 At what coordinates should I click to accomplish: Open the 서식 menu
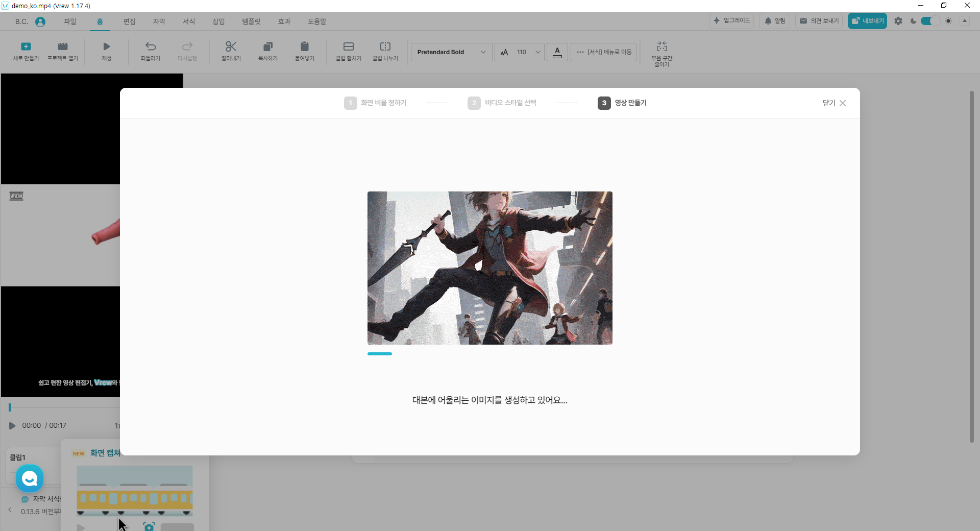coord(189,21)
